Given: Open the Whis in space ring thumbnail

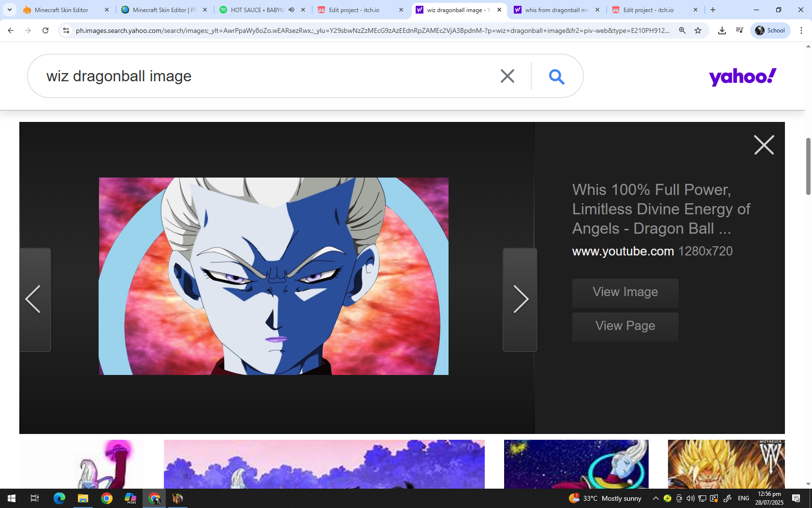Looking at the screenshot, I should (576, 464).
